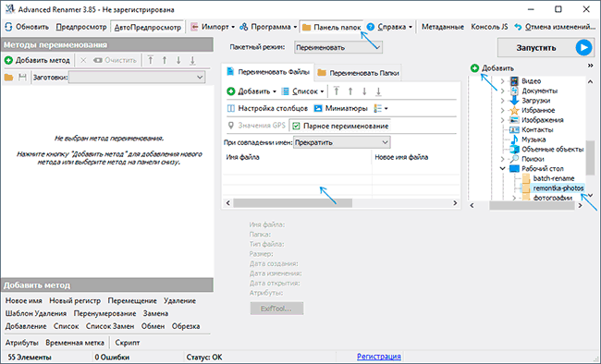Open the Программа toolbar menu
Viewport: 601px width, 364px height.
pos(268,27)
